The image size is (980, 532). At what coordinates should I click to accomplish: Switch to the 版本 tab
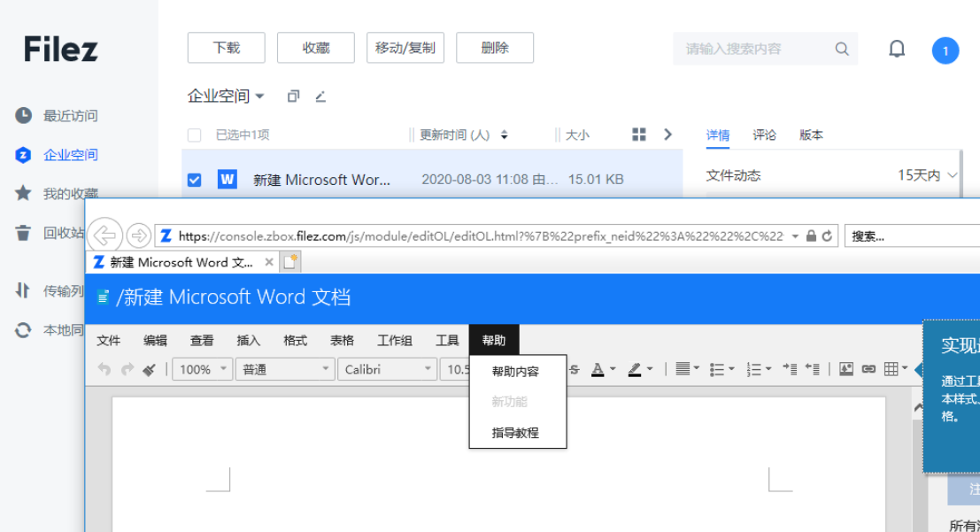point(811,135)
